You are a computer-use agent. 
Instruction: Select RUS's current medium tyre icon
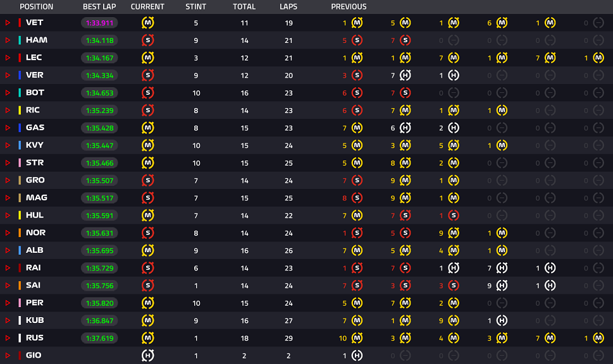148,338
